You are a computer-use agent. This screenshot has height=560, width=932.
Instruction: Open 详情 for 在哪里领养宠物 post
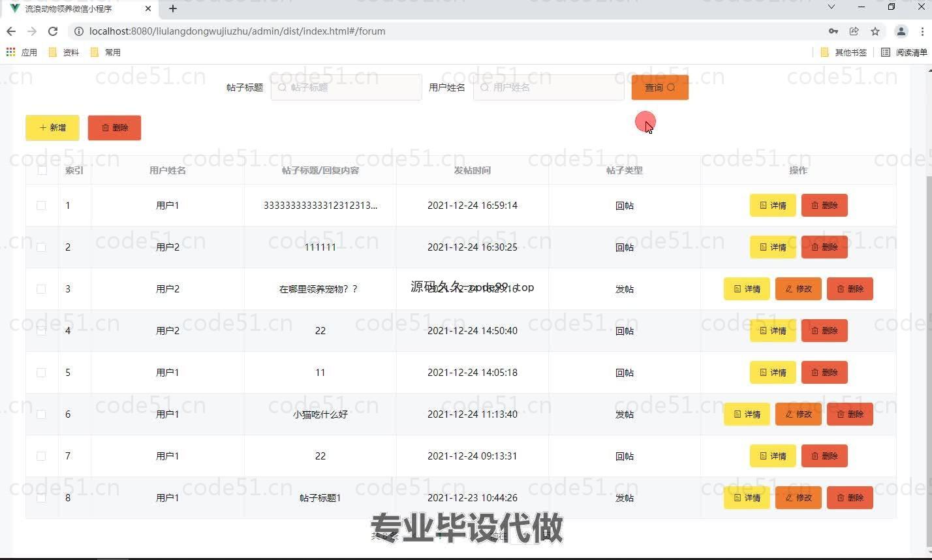(747, 289)
